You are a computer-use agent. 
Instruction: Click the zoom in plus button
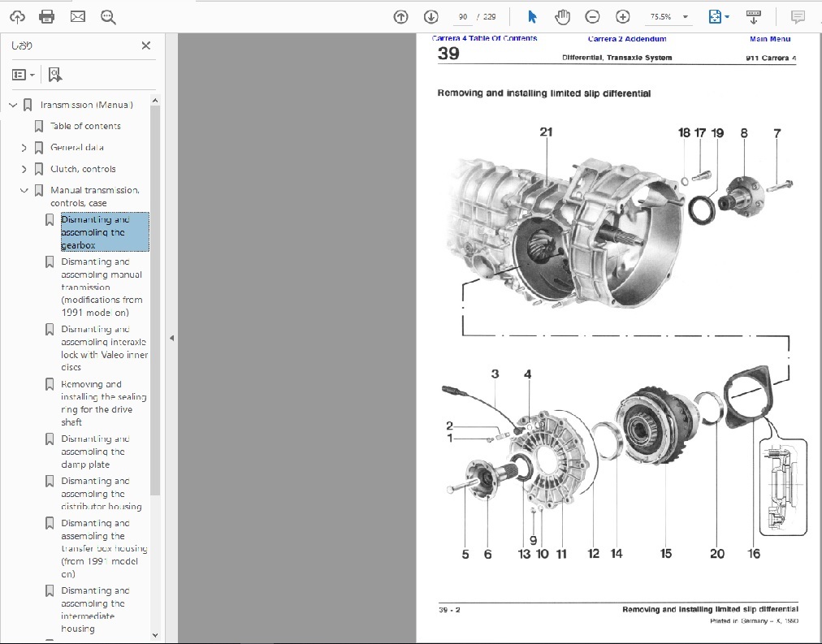point(623,17)
